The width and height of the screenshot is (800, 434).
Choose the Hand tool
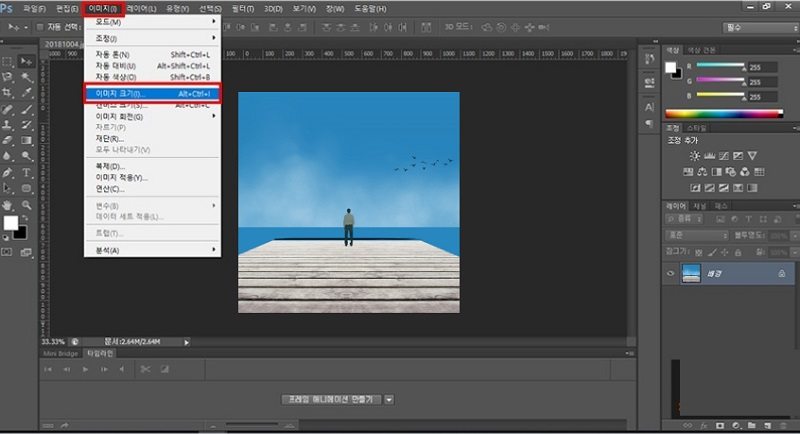[x=8, y=204]
